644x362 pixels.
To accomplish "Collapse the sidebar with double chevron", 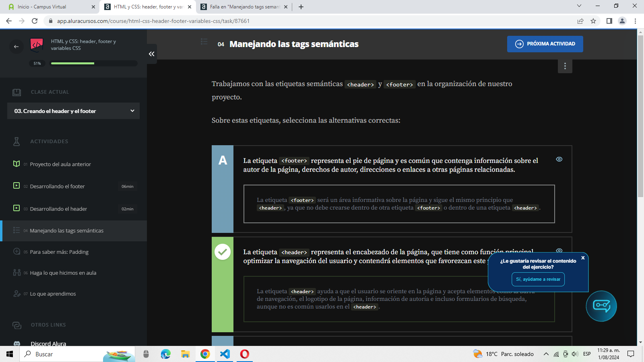I will coord(152,54).
